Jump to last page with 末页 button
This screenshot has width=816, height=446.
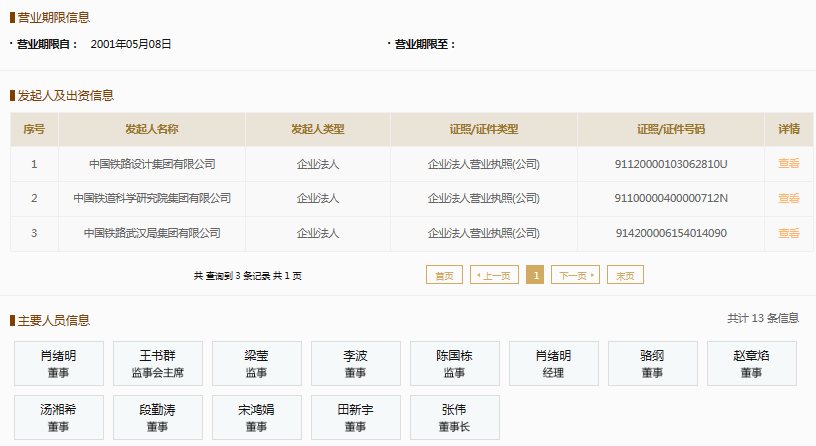point(626,275)
